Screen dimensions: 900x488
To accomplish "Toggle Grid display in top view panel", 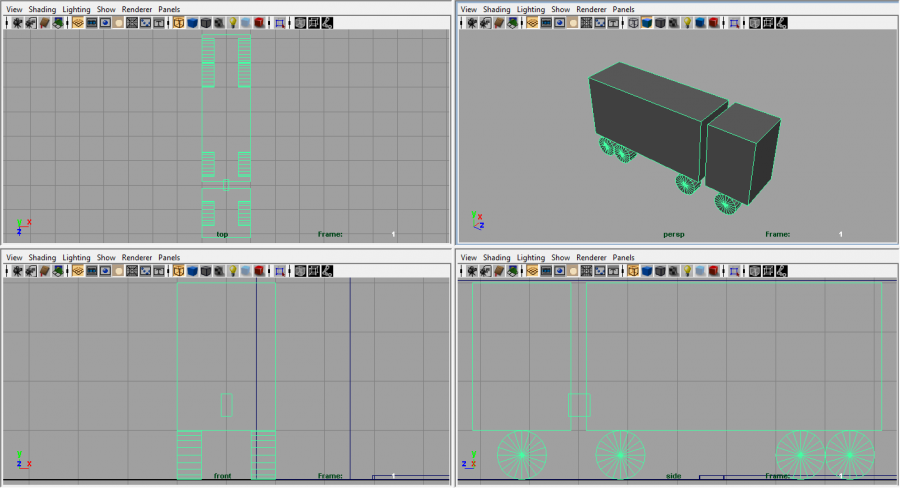I will [x=78, y=23].
